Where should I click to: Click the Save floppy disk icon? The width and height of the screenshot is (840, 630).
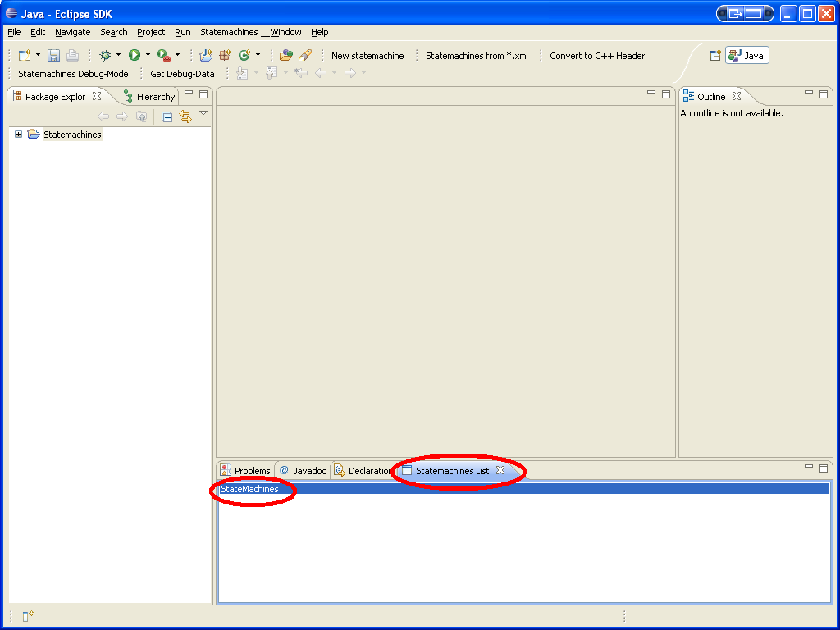coord(53,55)
